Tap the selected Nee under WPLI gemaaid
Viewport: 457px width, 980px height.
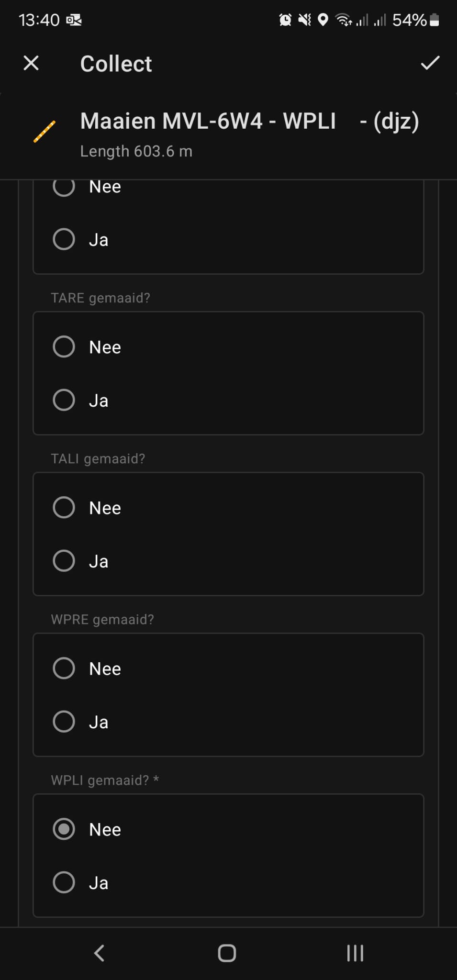point(64,829)
